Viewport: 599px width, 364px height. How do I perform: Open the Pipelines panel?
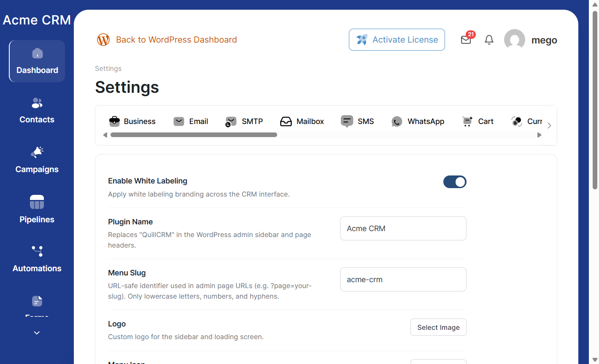pyautogui.click(x=37, y=210)
